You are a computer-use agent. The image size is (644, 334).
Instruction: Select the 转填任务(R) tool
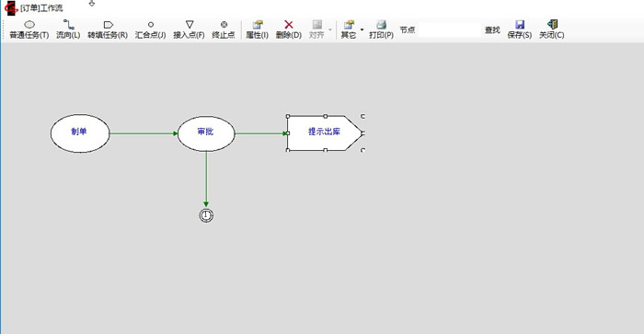click(108, 30)
